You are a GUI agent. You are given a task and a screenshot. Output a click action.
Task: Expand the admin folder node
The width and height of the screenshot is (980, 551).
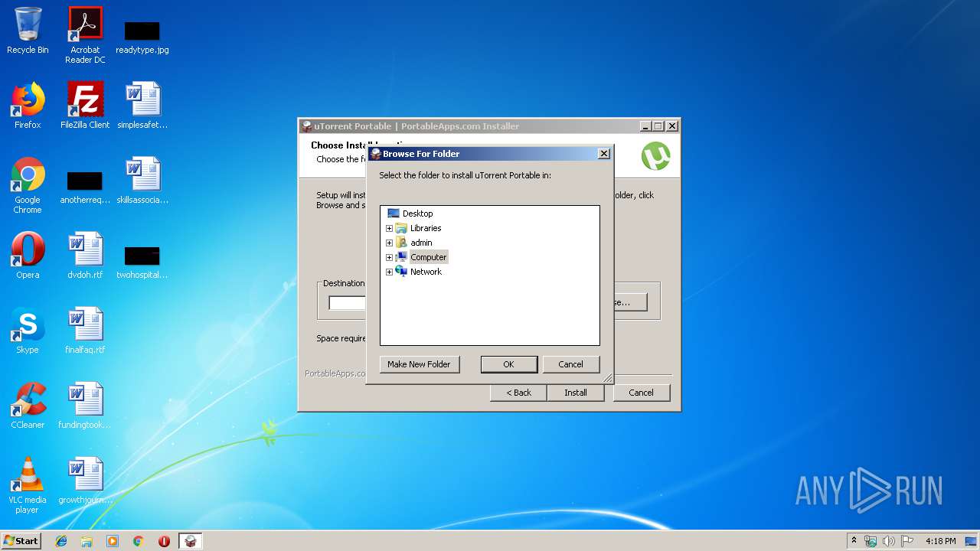389,243
